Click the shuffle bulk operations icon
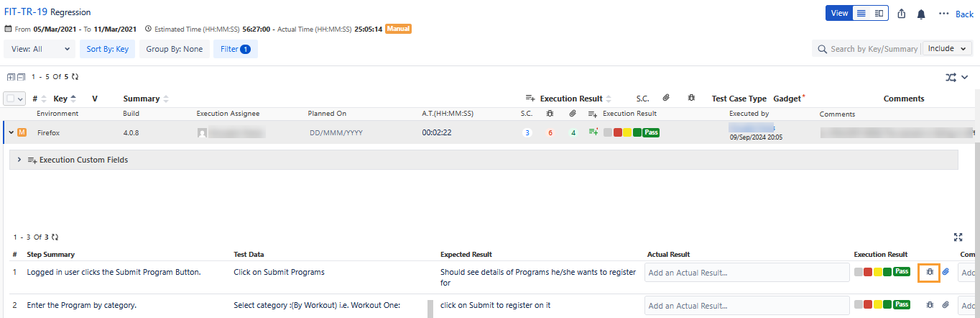Screen dimensions: 980x318 point(951,77)
